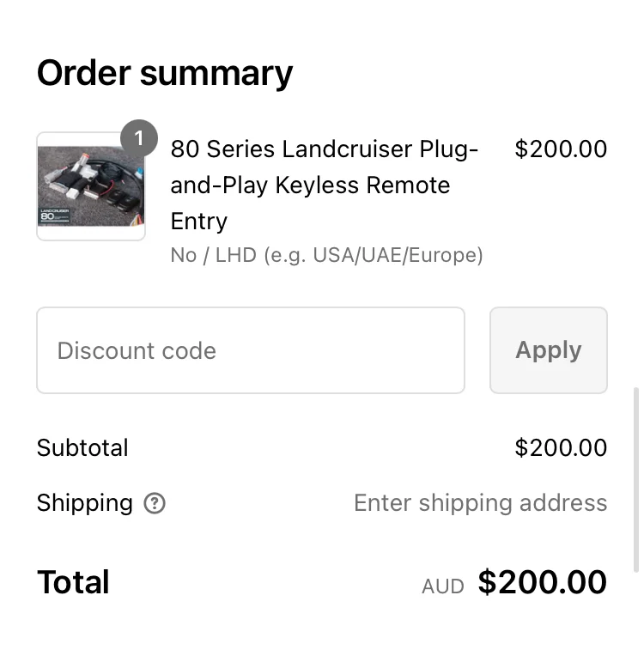Click the Subtotal label
Viewport: 644px width, 656px height.
pyautogui.click(x=82, y=448)
